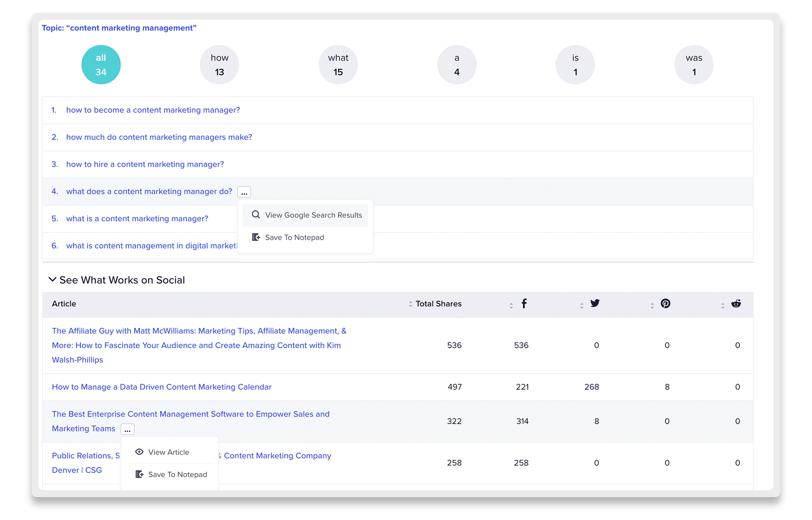Click the Facebook column icon
The height and width of the screenshot is (520, 812).
point(524,304)
